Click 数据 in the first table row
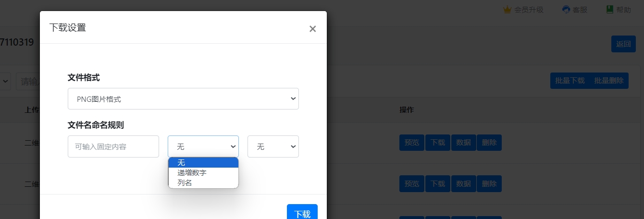Image resolution: width=644 pixels, height=219 pixels. coord(463,143)
